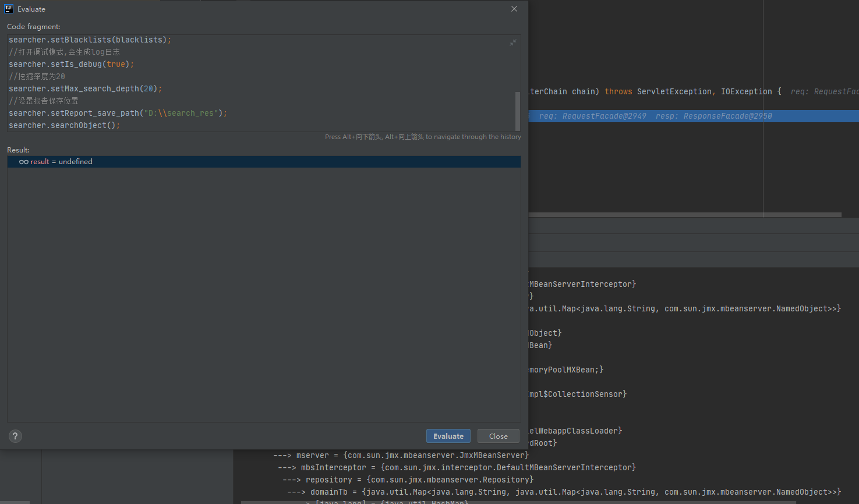859x504 pixels.
Task: Click the searcher.setIs_debug(true); line
Action: (x=72, y=64)
